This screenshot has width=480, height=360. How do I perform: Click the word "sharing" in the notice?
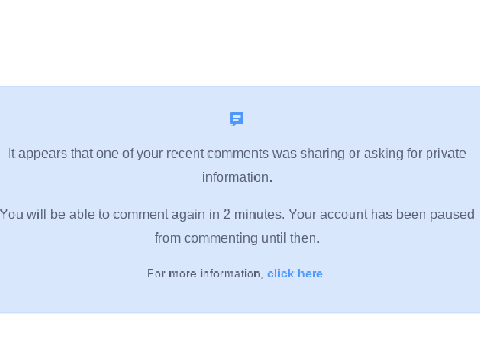[322, 153]
